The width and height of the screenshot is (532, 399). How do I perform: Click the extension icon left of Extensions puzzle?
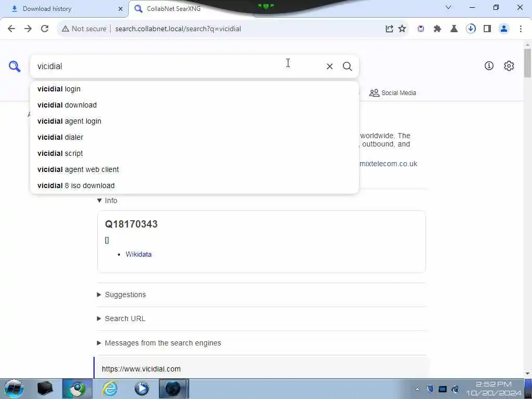421,29
